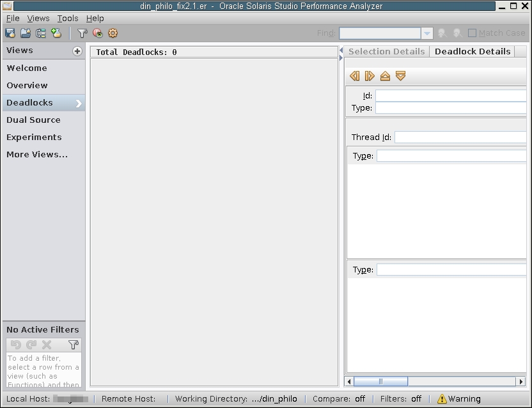Select the Experiments view
532x408 pixels.
click(43, 137)
